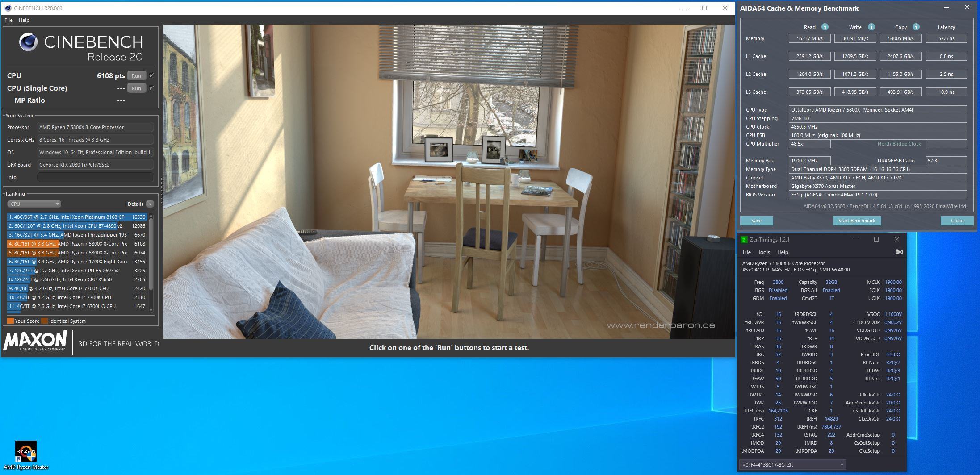Image resolution: width=980 pixels, height=475 pixels.
Task: Click the ranking list scrollbar
Action: tap(151, 254)
